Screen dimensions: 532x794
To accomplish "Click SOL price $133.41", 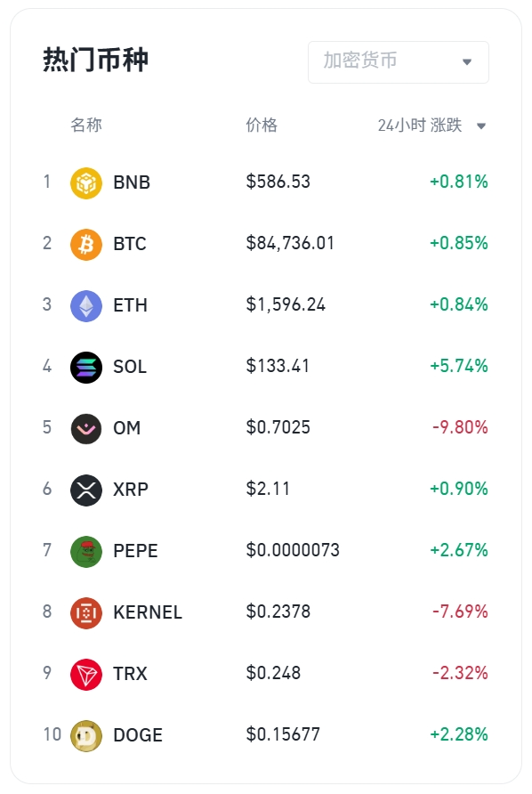I will 278,366.
